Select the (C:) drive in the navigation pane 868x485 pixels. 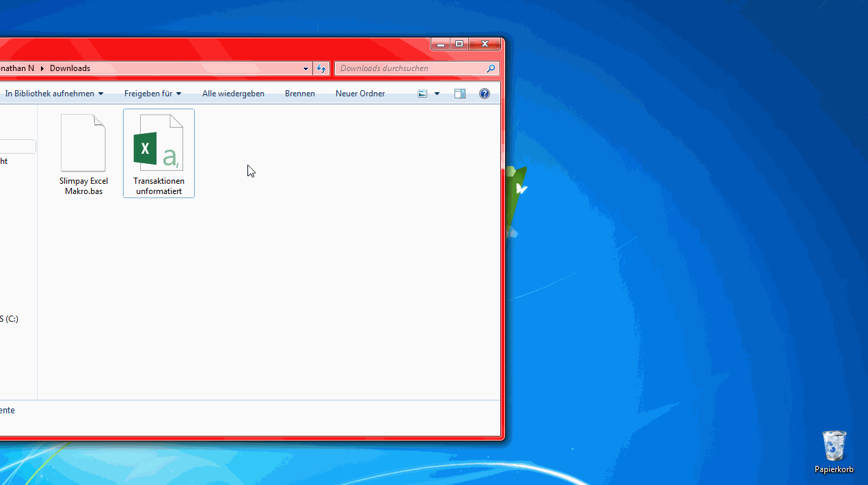coord(10,319)
